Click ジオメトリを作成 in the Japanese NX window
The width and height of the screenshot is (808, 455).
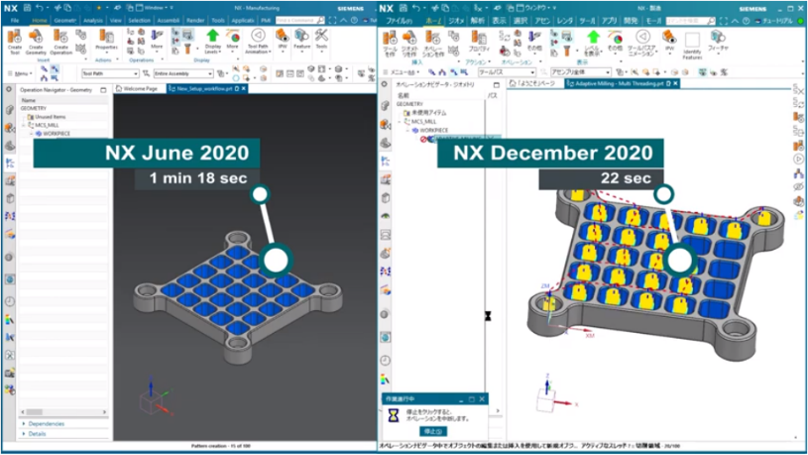(x=409, y=42)
